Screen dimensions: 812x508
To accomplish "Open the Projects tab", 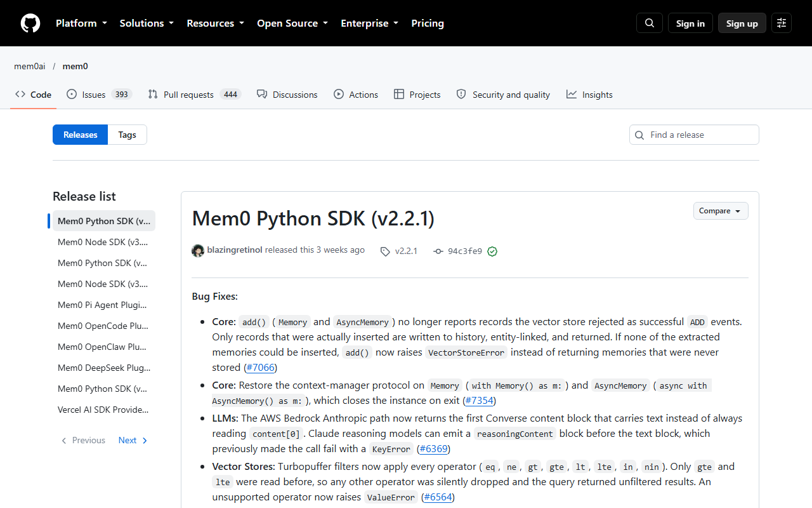I will coord(417,95).
